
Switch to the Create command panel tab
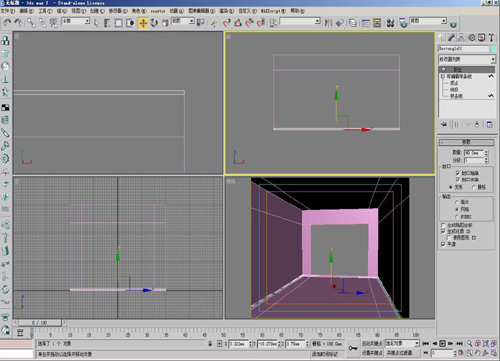(441, 37)
